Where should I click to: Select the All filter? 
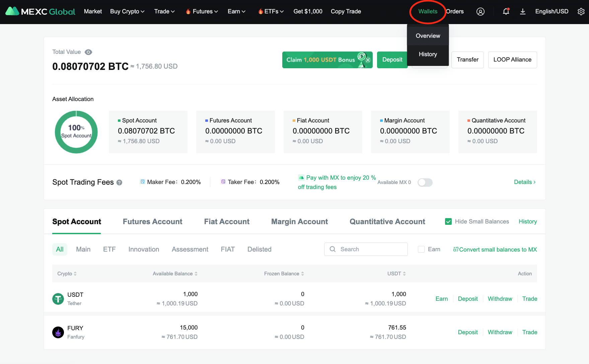(x=60, y=249)
